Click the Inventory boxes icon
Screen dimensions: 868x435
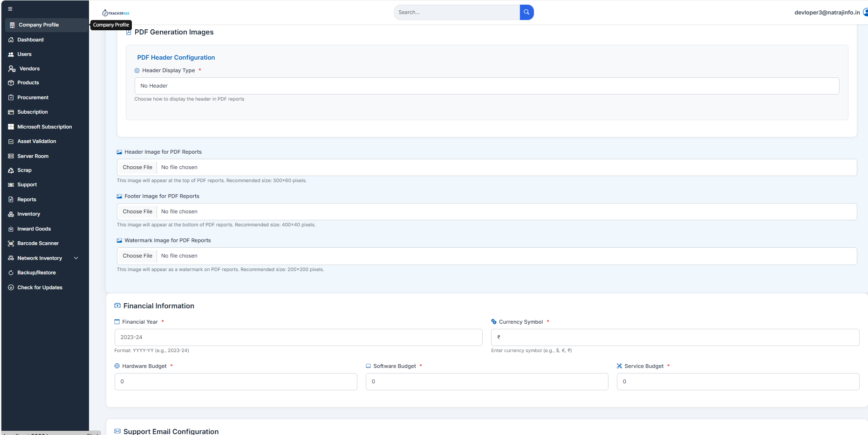tap(11, 214)
